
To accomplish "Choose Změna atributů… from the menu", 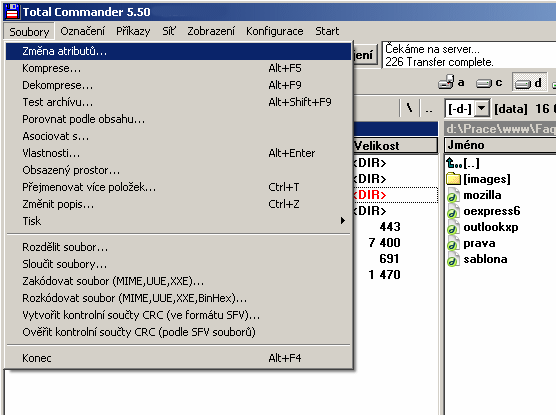I will (x=178, y=51).
